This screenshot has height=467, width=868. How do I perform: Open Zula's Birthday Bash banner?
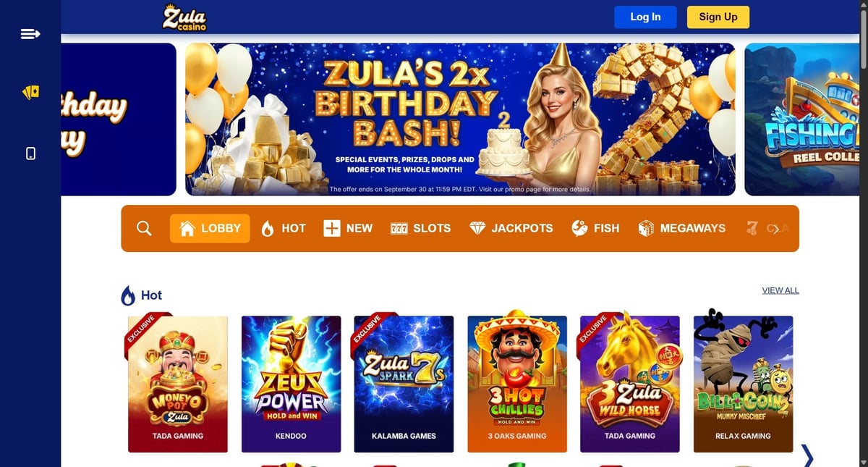tap(460, 119)
